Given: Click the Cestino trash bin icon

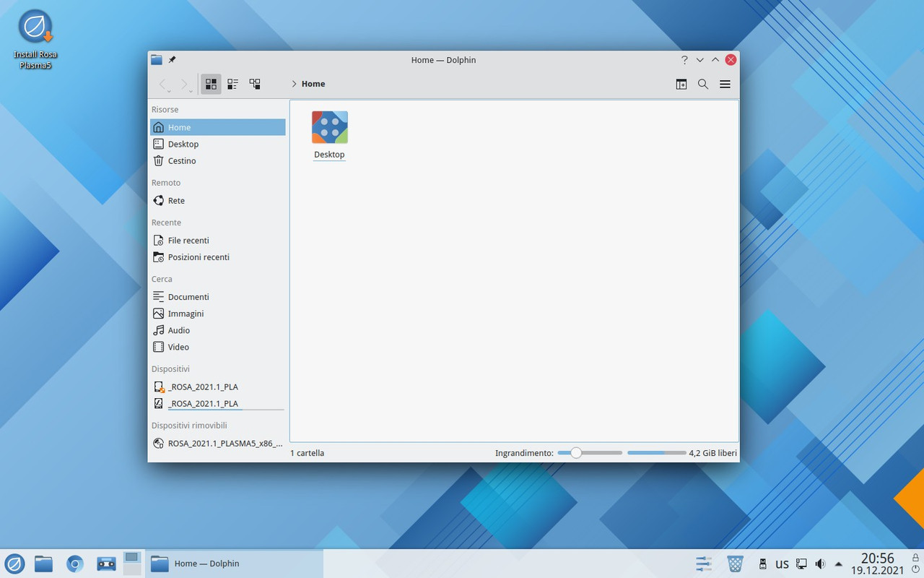Looking at the screenshot, I should [159, 160].
